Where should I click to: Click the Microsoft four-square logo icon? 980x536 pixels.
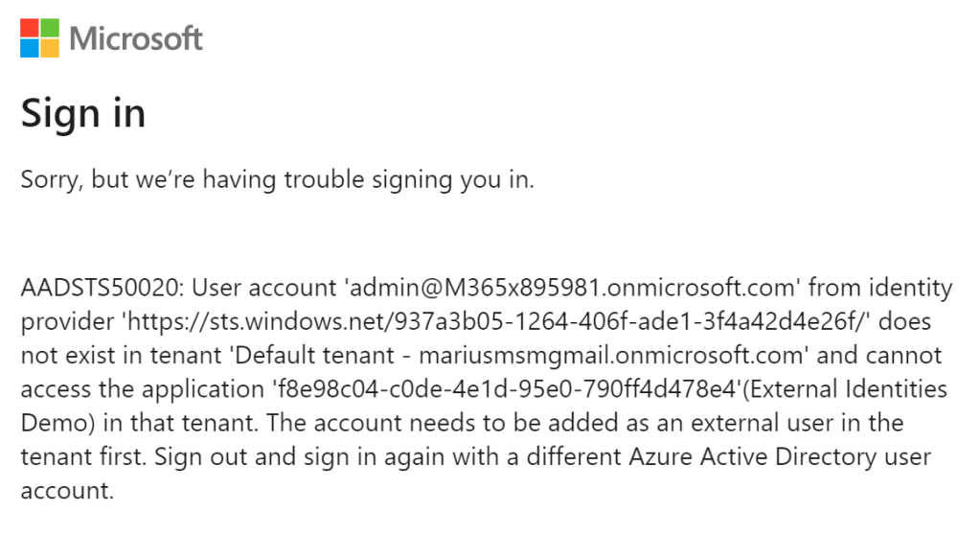[39, 38]
